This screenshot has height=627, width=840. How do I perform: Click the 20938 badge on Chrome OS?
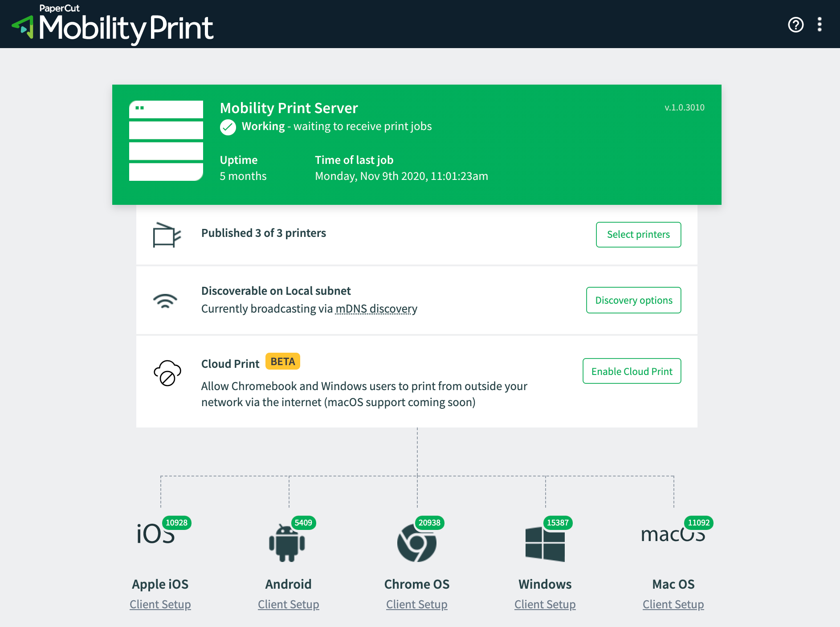429,523
